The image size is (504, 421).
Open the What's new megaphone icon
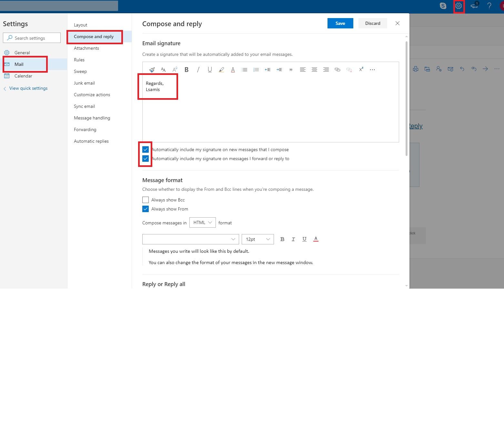(x=474, y=6)
